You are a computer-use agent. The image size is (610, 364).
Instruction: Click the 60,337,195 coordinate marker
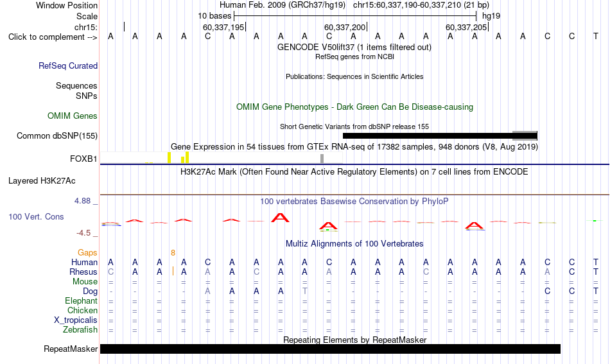pyautogui.click(x=223, y=27)
